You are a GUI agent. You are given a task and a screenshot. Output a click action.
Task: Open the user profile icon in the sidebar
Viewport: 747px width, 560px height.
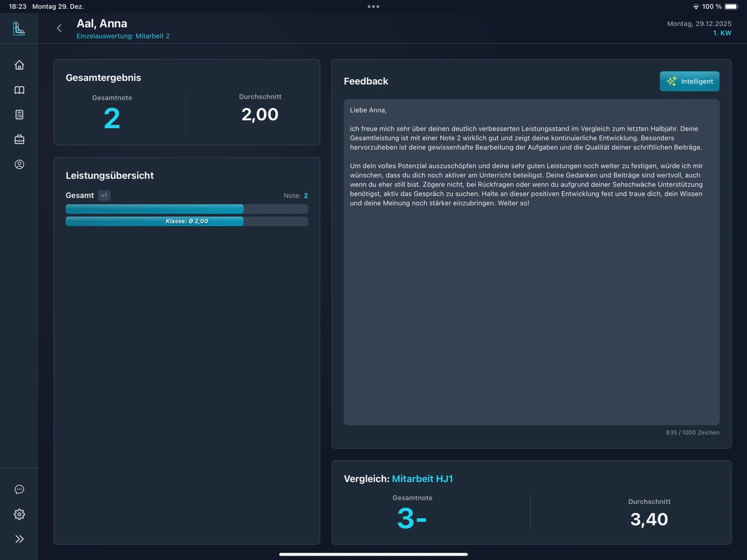pos(19,165)
